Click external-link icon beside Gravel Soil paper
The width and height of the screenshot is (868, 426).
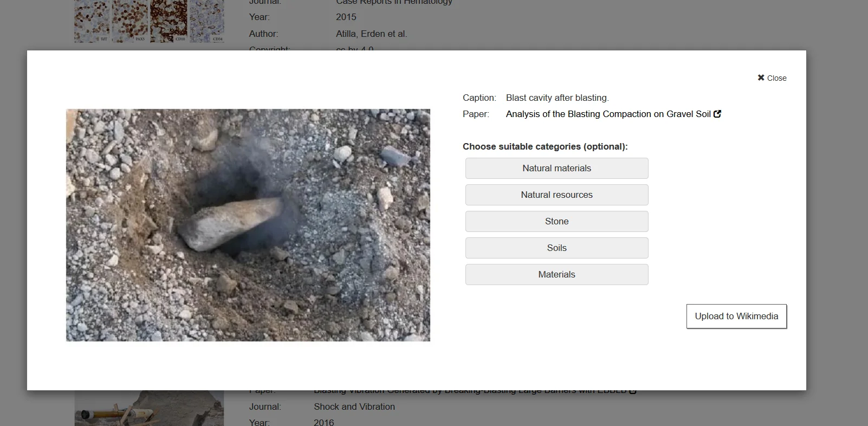click(x=717, y=114)
